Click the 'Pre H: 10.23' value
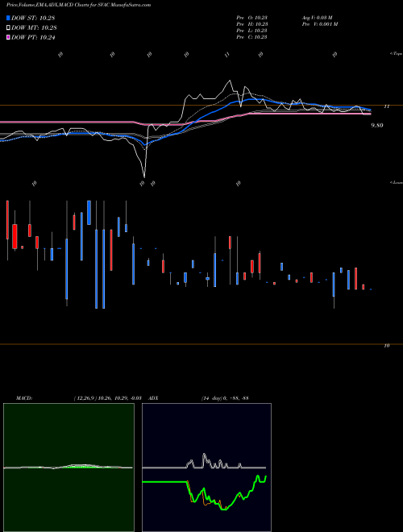This screenshot has width=403, height=532. [252, 24]
